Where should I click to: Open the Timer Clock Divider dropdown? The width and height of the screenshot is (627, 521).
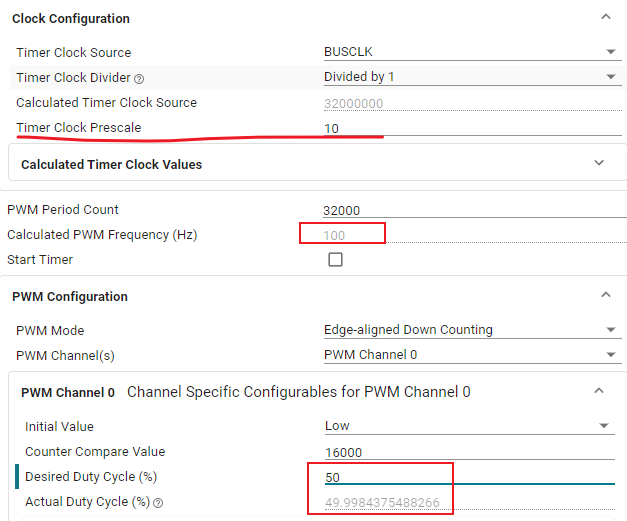pyautogui.click(x=470, y=77)
